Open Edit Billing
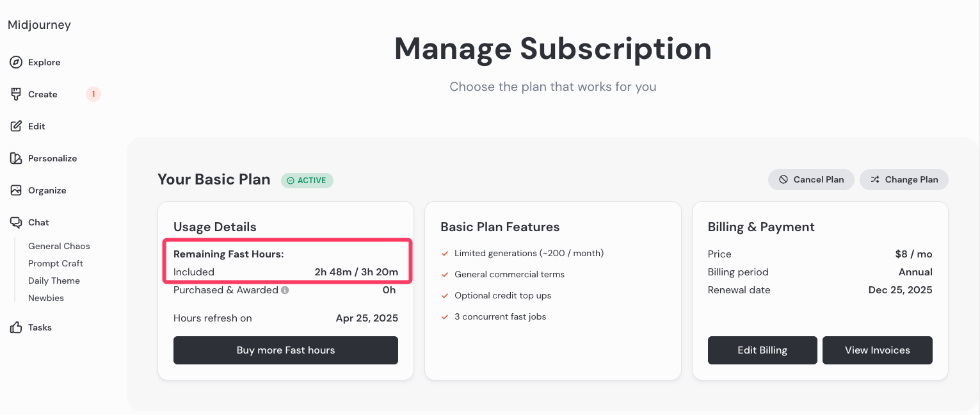Viewport: 980px width, 415px height. tap(762, 350)
